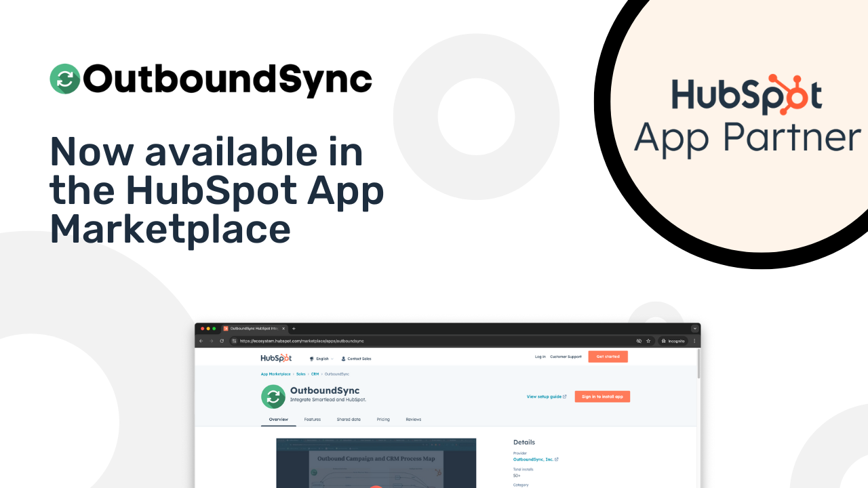Image resolution: width=868 pixels, height=488 pixels.
Task: Click the Sign in to install app button
Action: 602,396
